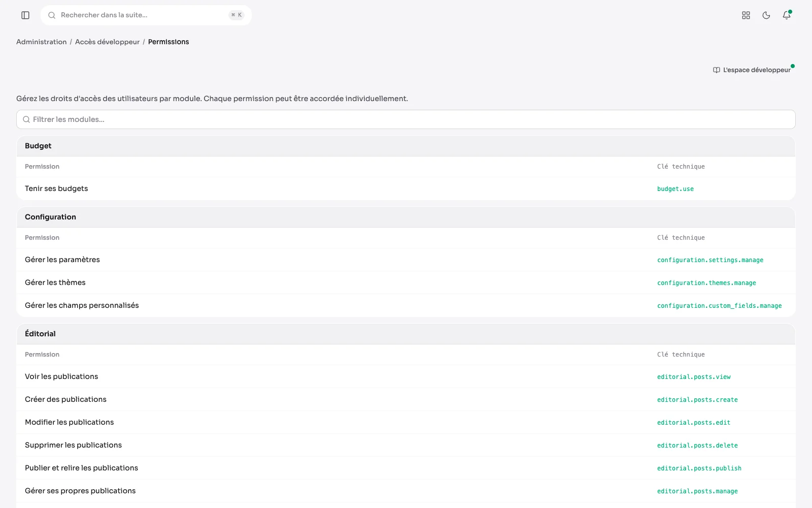Open the apps grid icon

pyautogui.click(x=746, y=15)
